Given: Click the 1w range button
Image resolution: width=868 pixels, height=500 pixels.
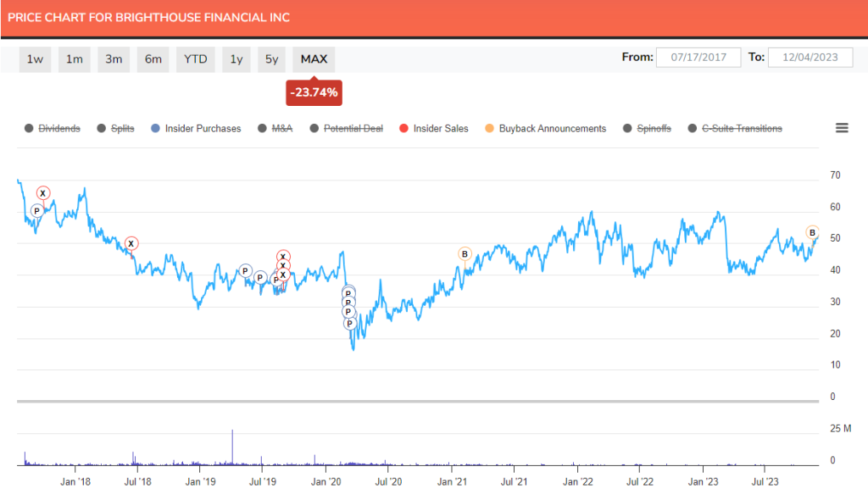Looking at the screenshot, I should click(x=35, y=58).
